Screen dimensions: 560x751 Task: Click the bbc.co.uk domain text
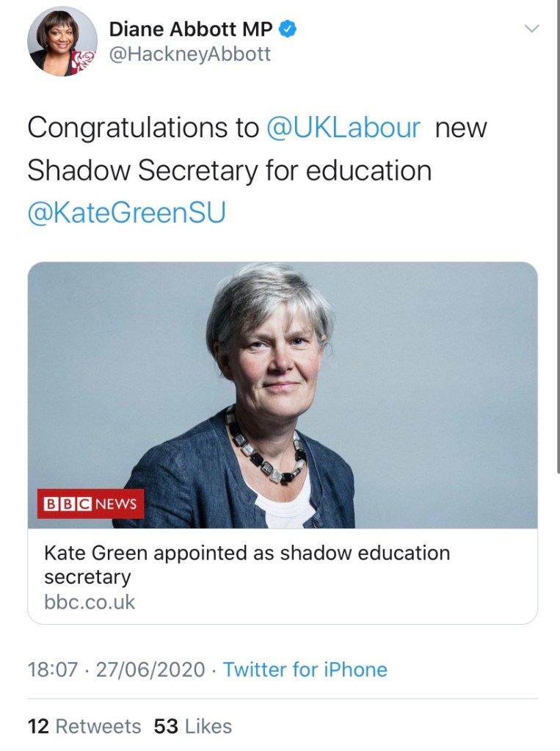[90, 603]
